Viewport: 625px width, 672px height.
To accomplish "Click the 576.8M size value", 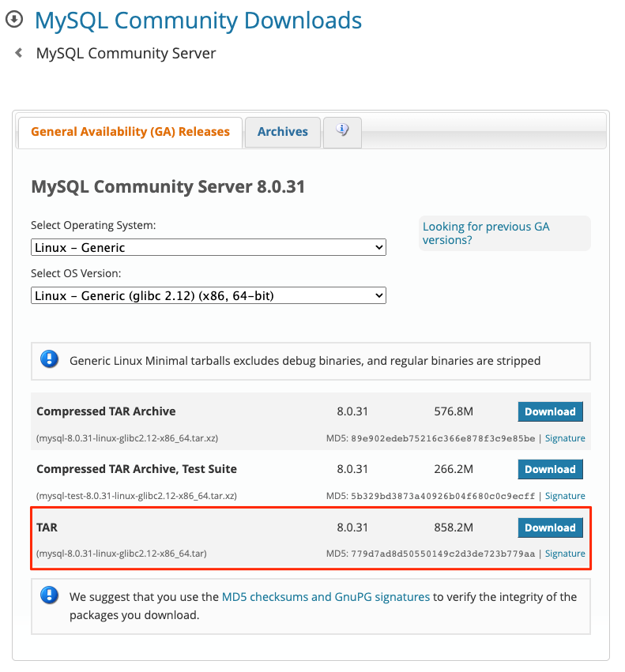I will pyautogui.click(x=454, y=411).
